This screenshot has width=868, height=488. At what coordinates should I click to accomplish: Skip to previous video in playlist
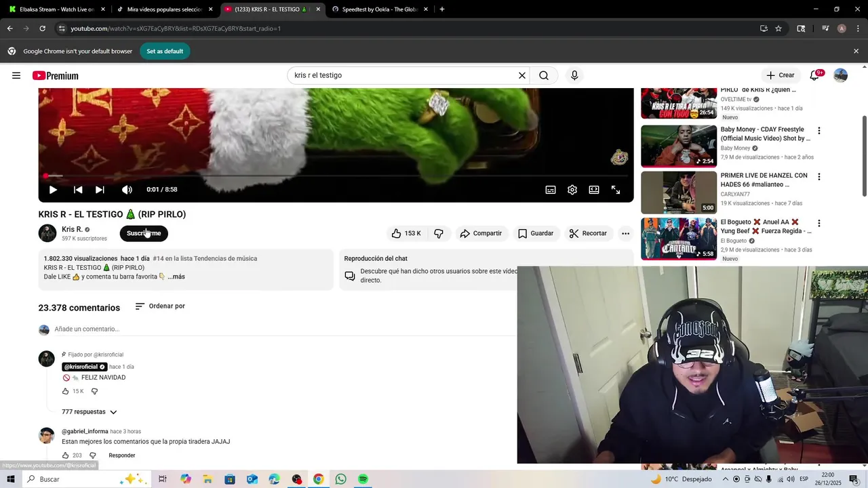coord(78,190)
